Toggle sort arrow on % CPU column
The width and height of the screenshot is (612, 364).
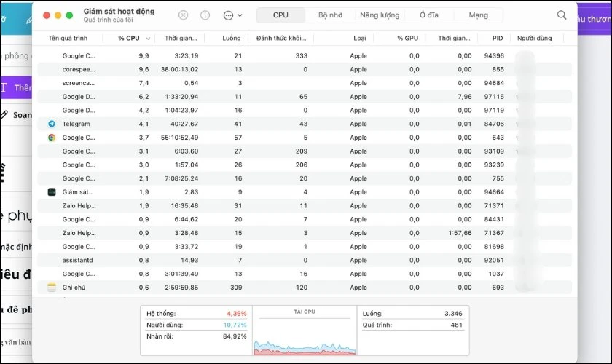click(148, 39)
